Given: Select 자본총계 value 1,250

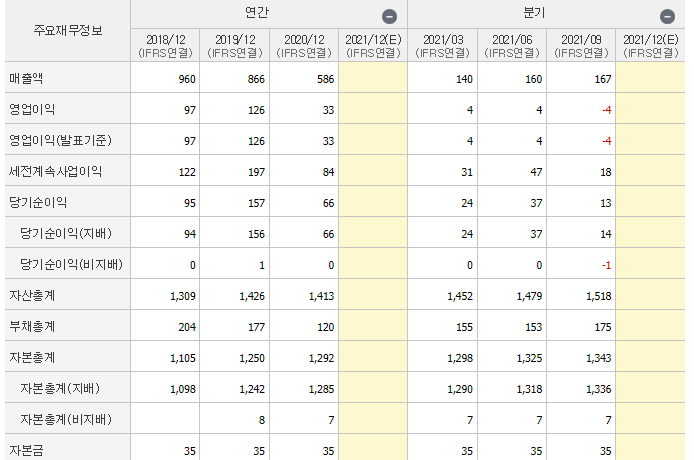Looking at the screenshot, I should coord(252,358).
